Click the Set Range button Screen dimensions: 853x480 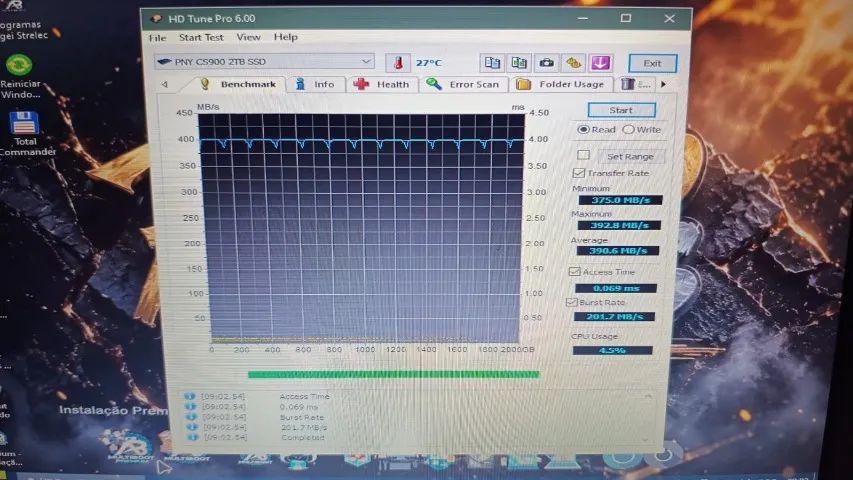(631, 156)
